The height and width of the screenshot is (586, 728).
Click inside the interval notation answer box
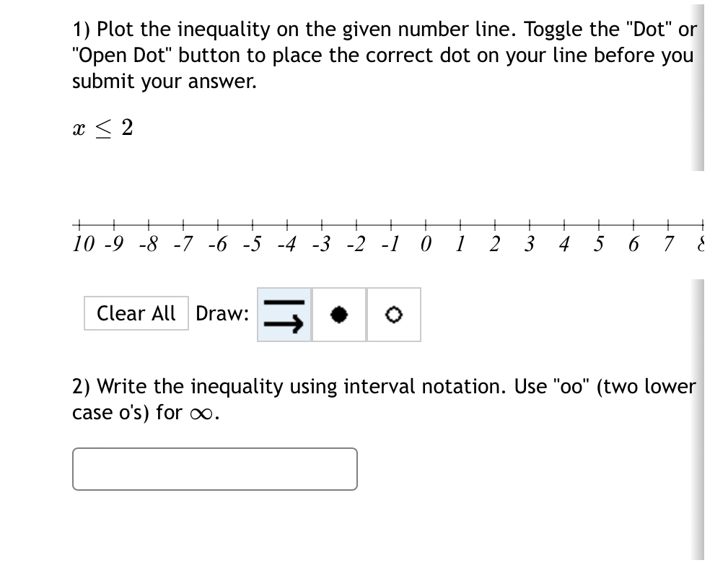click(214, 469)
